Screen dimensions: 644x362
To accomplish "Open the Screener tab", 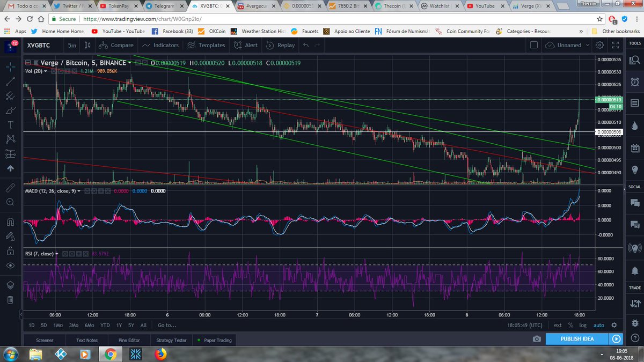I will [45, 340].
